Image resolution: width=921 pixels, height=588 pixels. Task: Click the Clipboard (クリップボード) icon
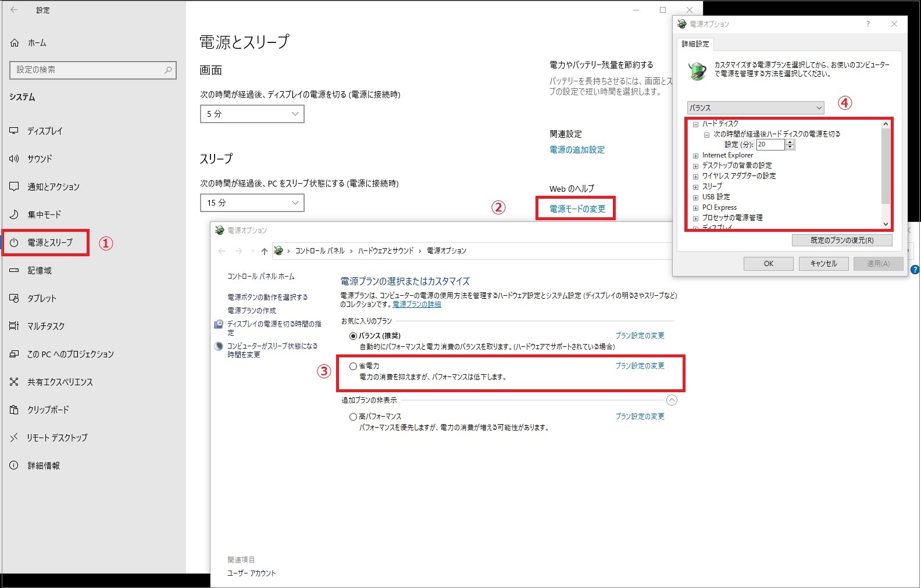coord(14,410)
